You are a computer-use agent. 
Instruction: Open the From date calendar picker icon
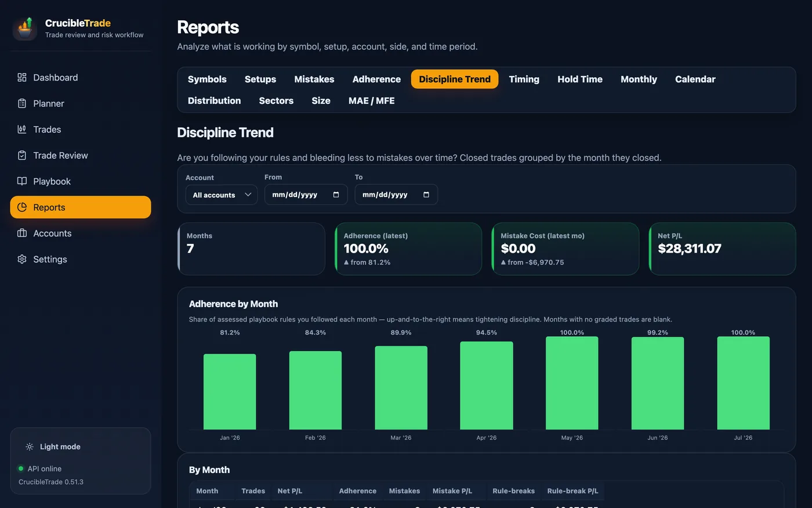click(x=336, y=194)
